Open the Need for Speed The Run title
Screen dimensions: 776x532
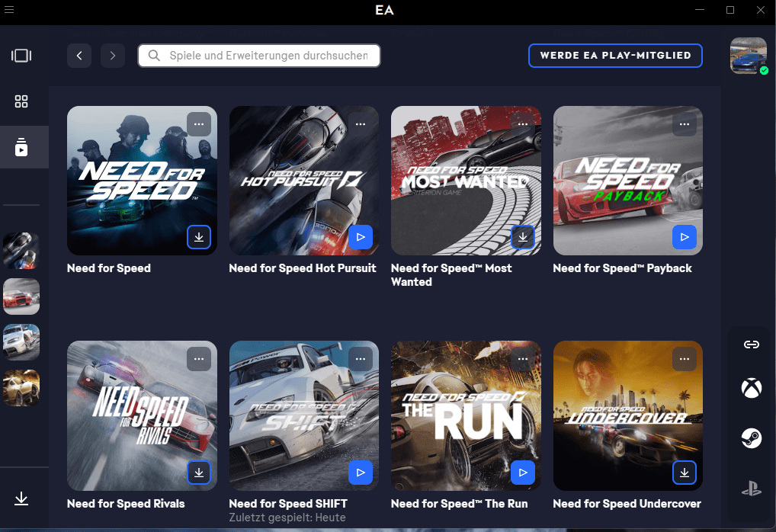pos(459,504)
